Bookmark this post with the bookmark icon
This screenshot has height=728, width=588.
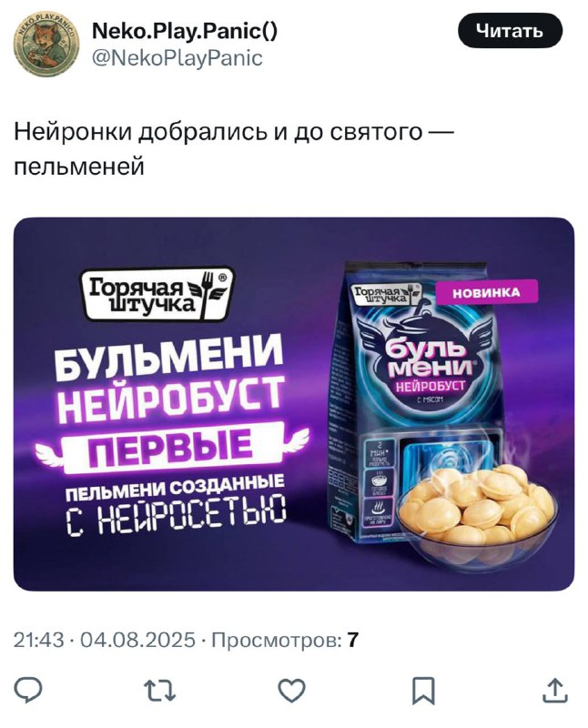[x=424, y=691]
